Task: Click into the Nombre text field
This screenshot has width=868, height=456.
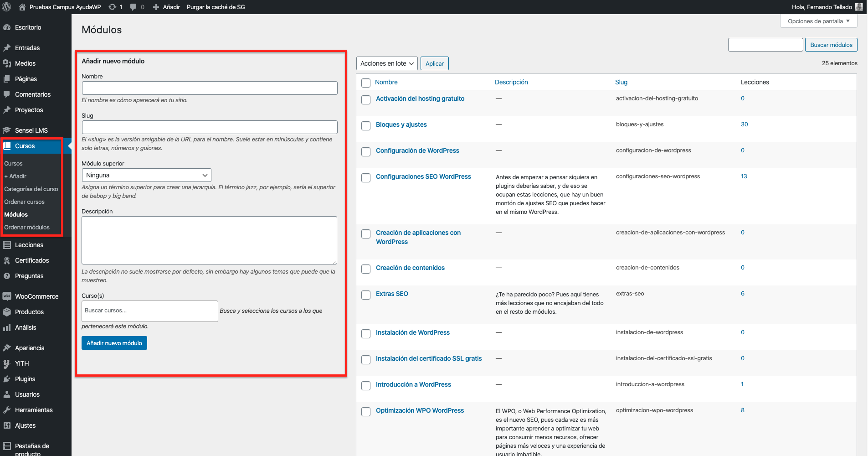Action: (x=210, y=88)
